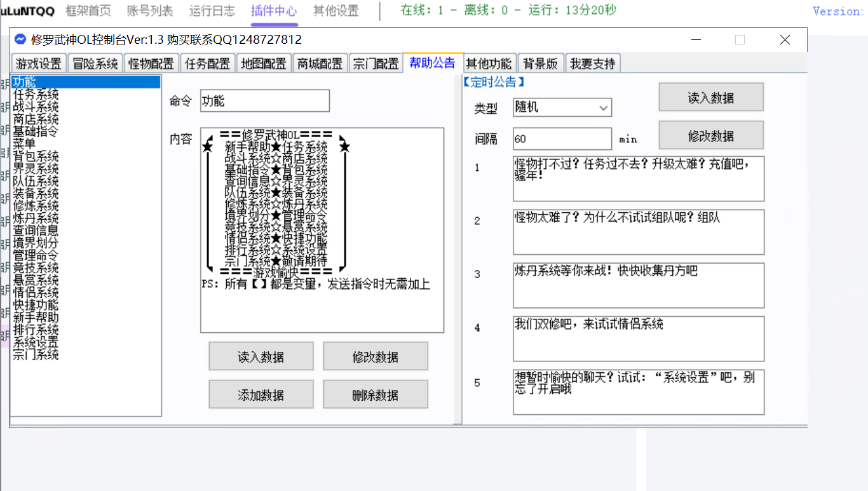Click announcement text box number 3
The width and height of the screenshot is (868, 491).
638,285
